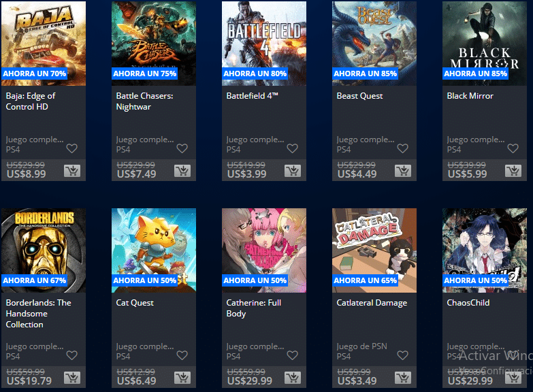The width and height of the screenshot is (533, 392).
Task: Toggle wishlist heart for Beast Quest
Action: pos(402,148)
